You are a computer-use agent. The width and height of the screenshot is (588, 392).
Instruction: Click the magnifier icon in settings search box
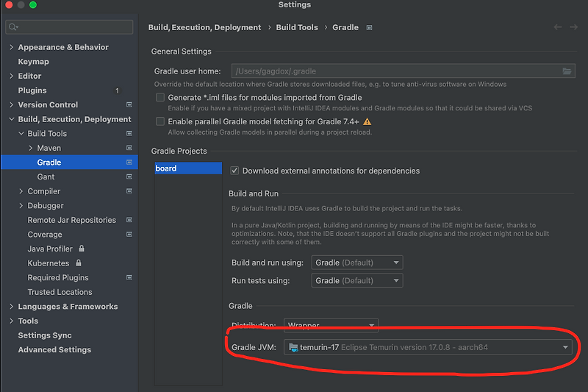13,27
